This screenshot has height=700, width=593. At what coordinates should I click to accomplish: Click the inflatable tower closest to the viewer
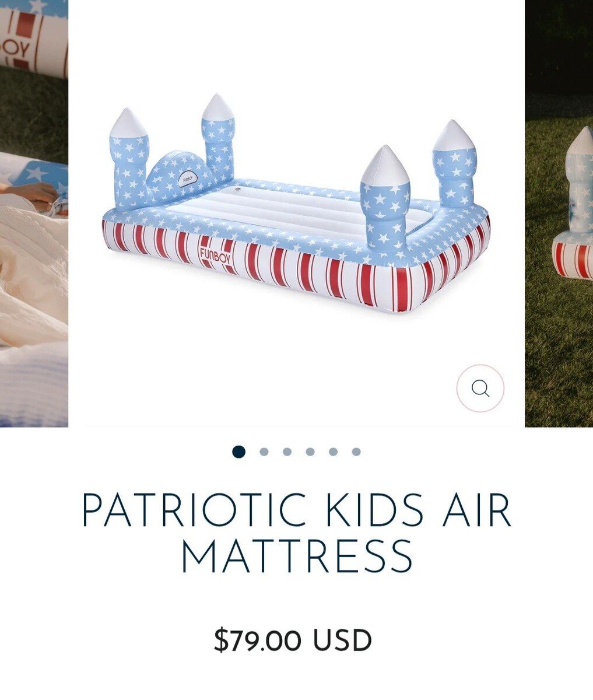point(385,198)
